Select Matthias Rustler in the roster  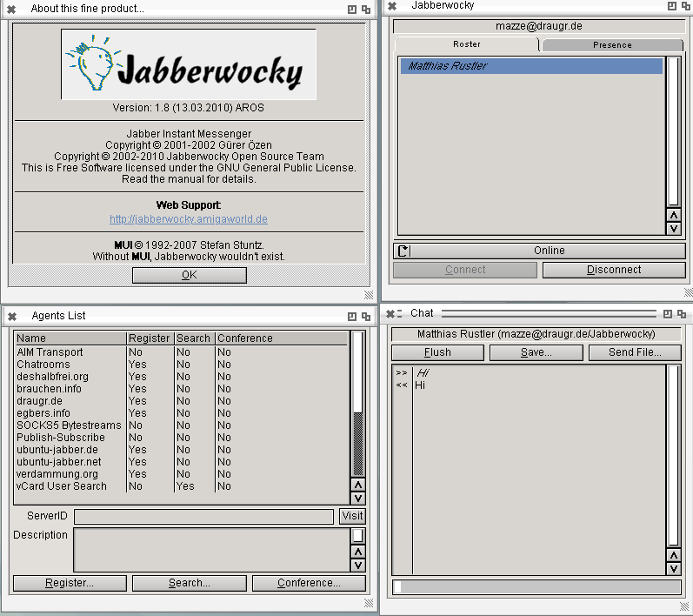530,66
